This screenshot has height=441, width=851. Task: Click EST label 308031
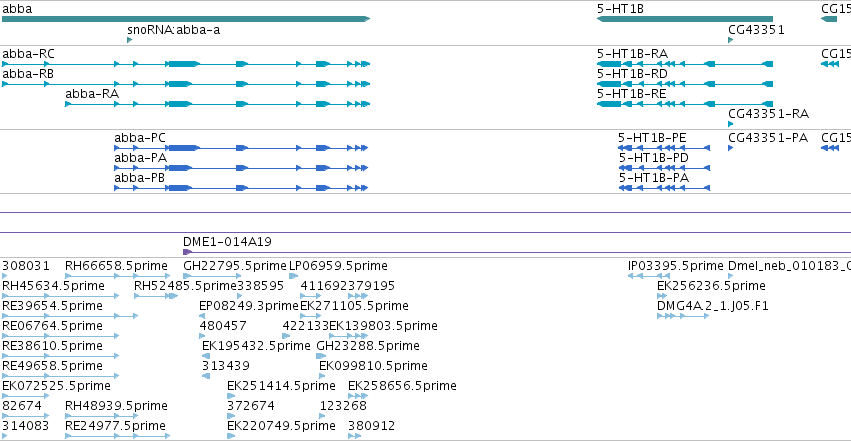pyautogui.click(x=26, y=266)
